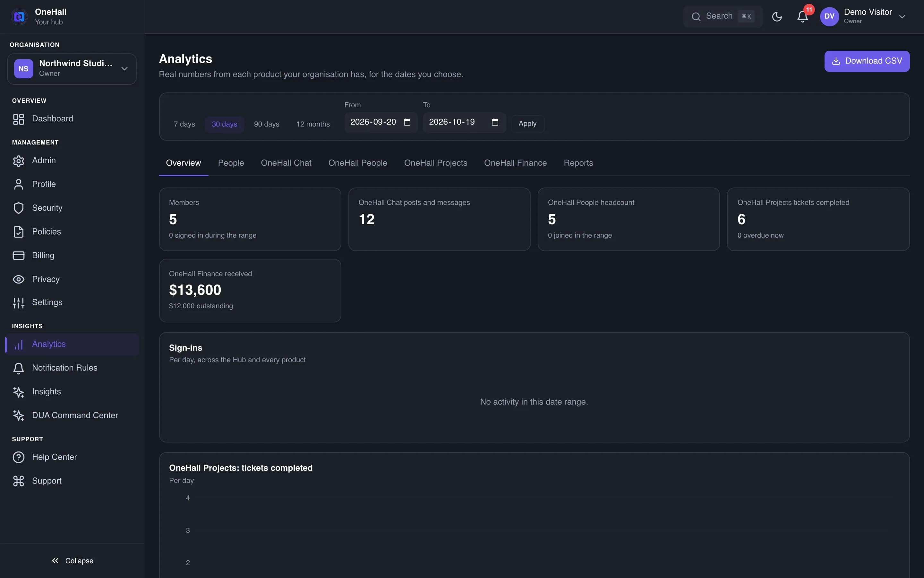The image size is (924, 578).
Task: Collapse the sidebar
Action: [x=72, y=561]
